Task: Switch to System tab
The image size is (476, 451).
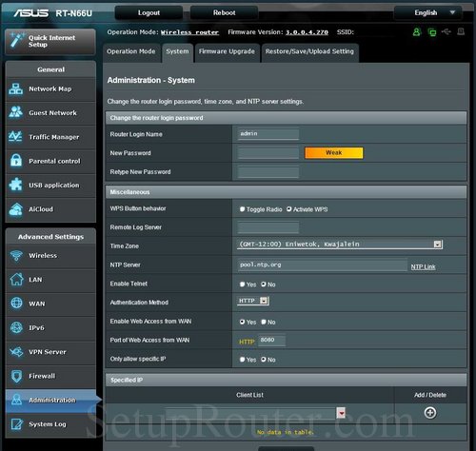Action: pos(177,51)
